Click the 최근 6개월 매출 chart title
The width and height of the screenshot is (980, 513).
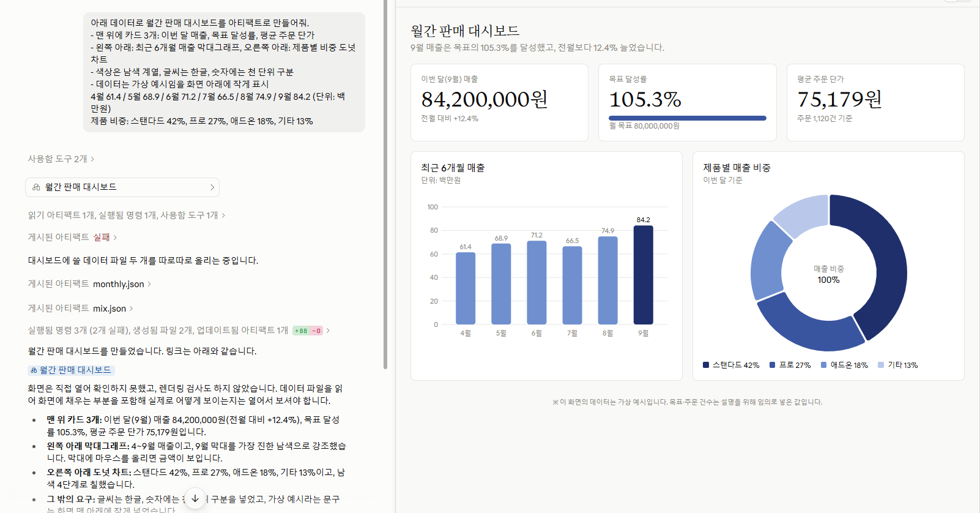(x=453, y=168)
